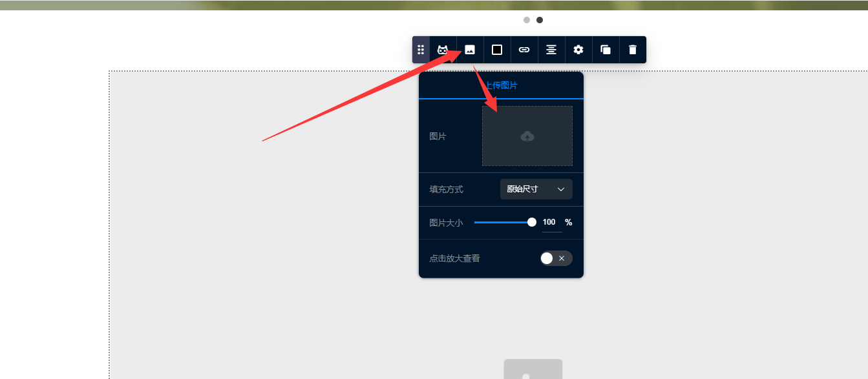This screenshot has width=868, height=379.
Task: Click the 100 percent value input field
Action: [x=550, y=222]
